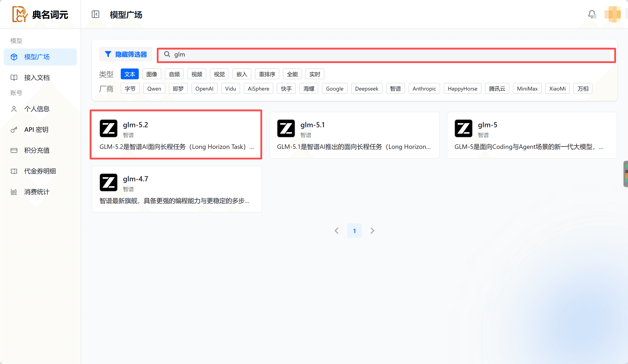Filter by vendor Anthropic
This screenshot has height=364, width=628.
click(424, 89)
